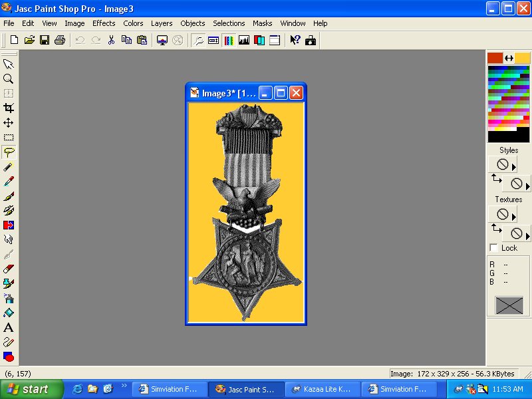Viewport: 532px width, 399px height.
Task: Select the Crop tool
Action: 9,108
